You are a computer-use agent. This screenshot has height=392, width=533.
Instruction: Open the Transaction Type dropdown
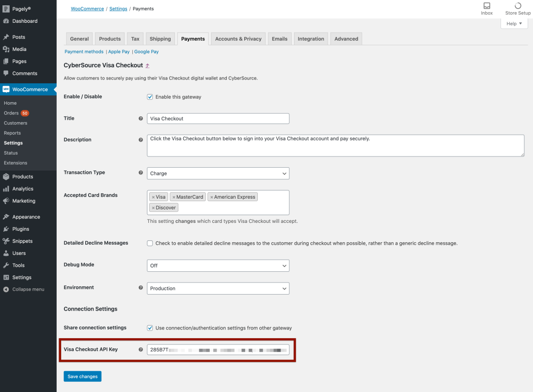coord(218,173)
